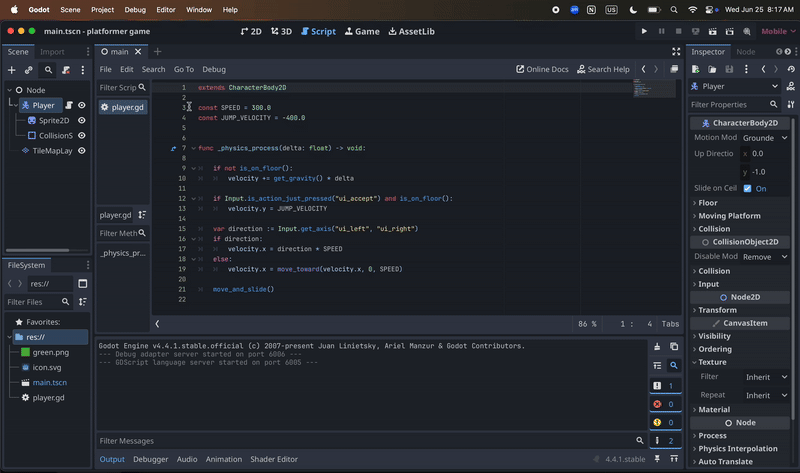
Task: Expand the Moving Platform section
Action: coord(729,216)
